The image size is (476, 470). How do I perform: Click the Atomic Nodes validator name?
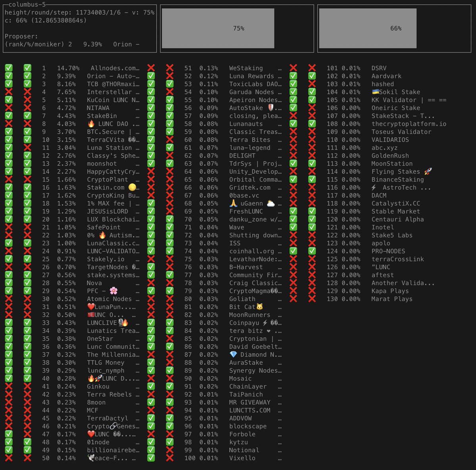point(109,299)
